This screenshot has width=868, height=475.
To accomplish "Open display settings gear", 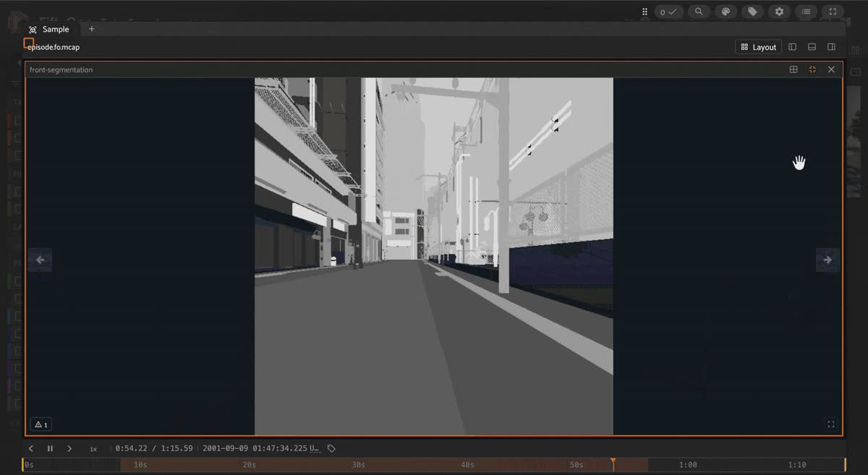I will click(x=779, y=12).
